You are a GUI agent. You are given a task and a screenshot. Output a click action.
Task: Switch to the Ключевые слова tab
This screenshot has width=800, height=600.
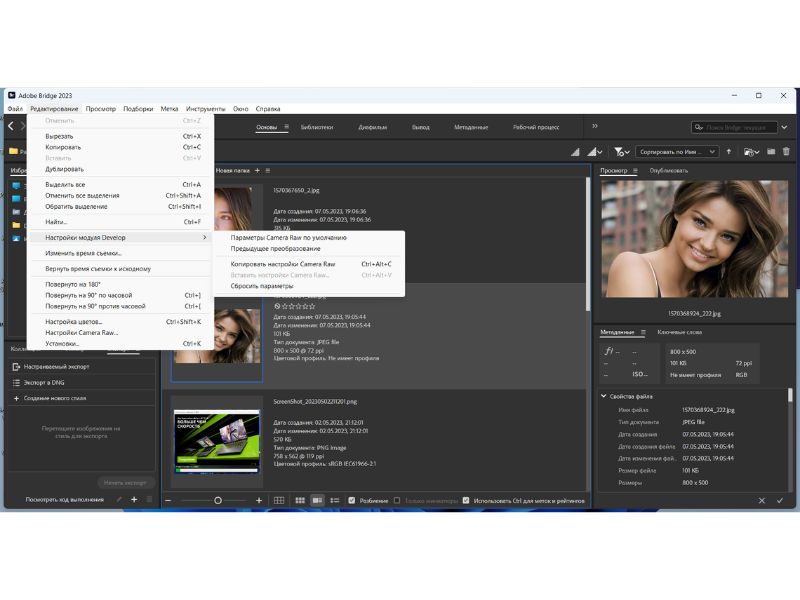680,332
